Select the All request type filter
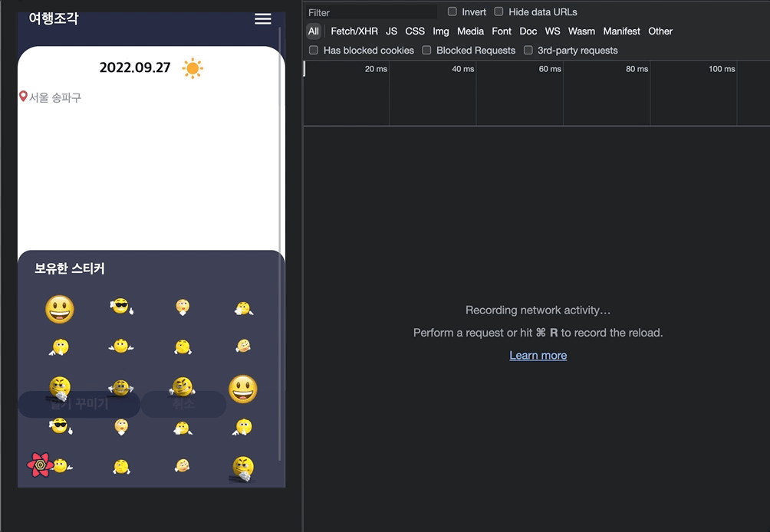The image size is (770, 532). pyautogui.click(x=314, y=31)
